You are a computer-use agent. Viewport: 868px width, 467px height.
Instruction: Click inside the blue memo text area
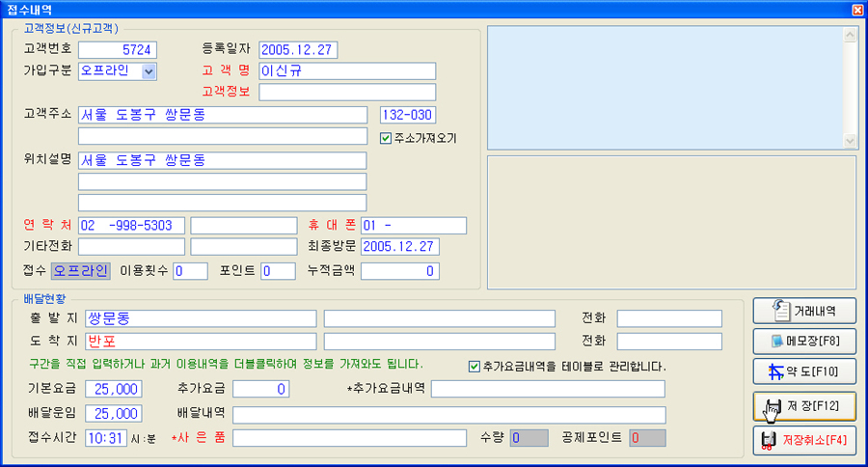665,88
